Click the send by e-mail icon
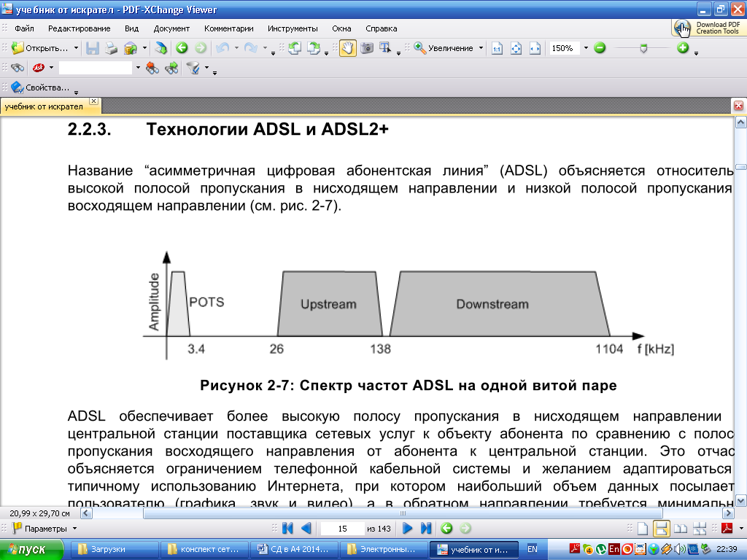Screen dimensions: 747x560 click(x=131, y=48)
